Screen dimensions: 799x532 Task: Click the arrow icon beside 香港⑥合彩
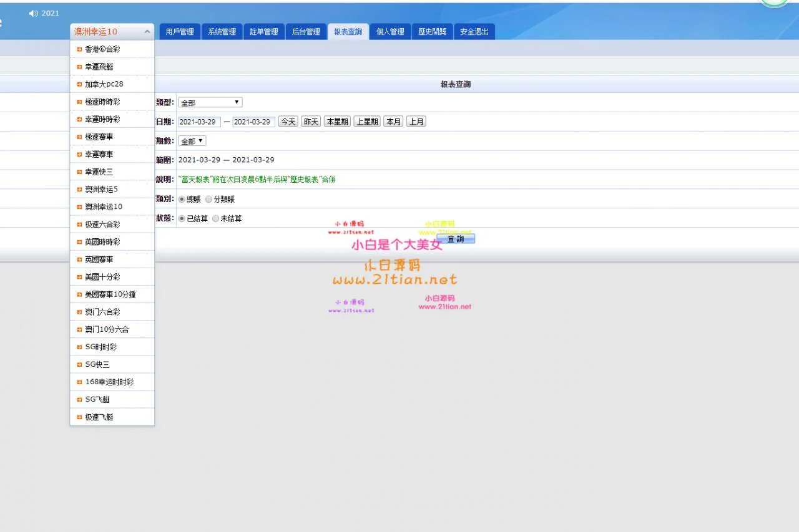pyautogui.click(x=79, y=49)
